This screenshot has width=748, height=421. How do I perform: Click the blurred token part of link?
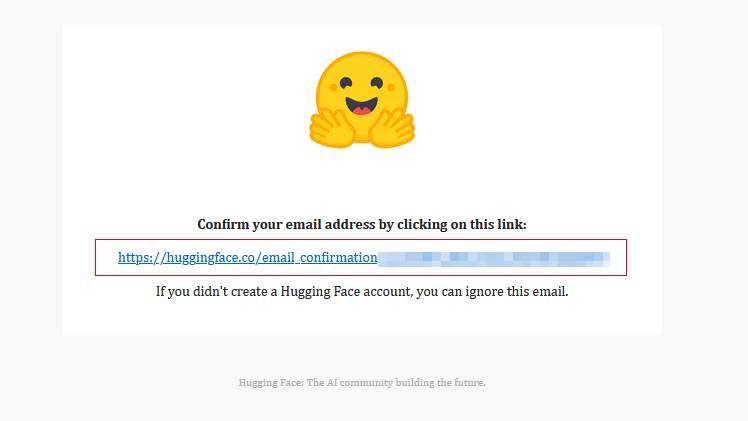tap(494, 259)
